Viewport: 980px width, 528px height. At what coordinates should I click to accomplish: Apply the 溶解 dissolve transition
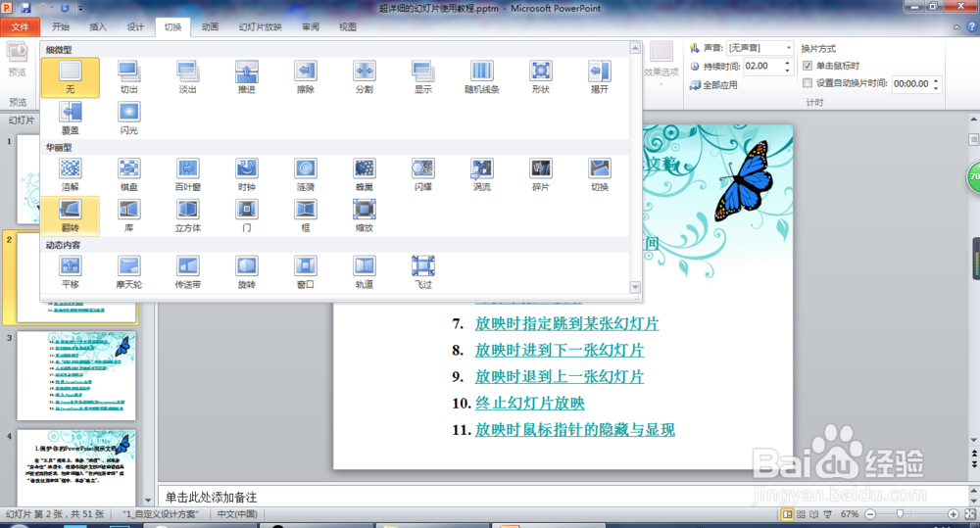click(70, 175)
